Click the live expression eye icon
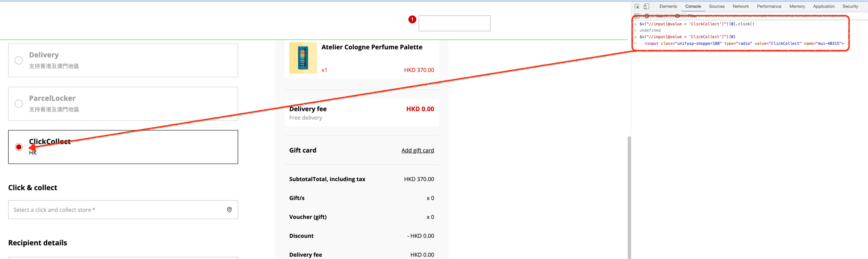The image size is (868, 259). point(677,16)
